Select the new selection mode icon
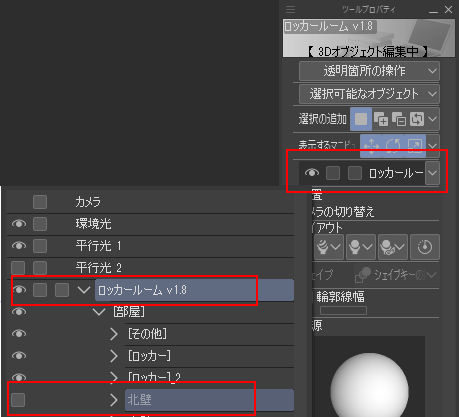 [x=361, y=119]
